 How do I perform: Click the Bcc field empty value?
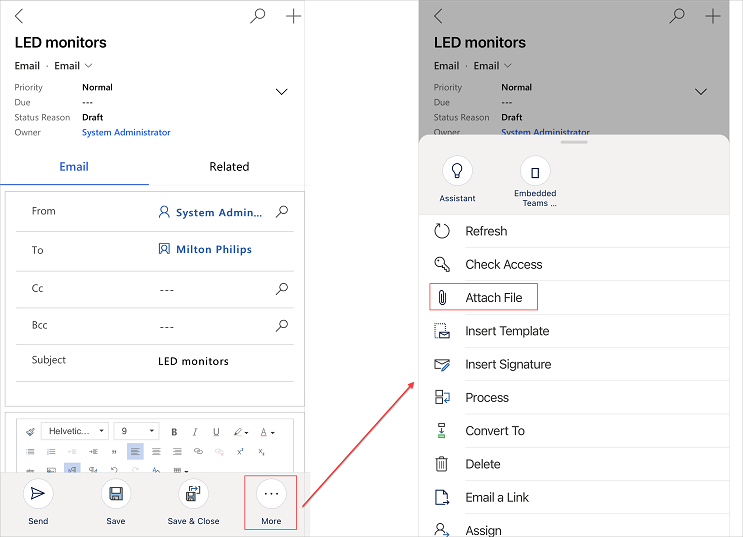166,327
